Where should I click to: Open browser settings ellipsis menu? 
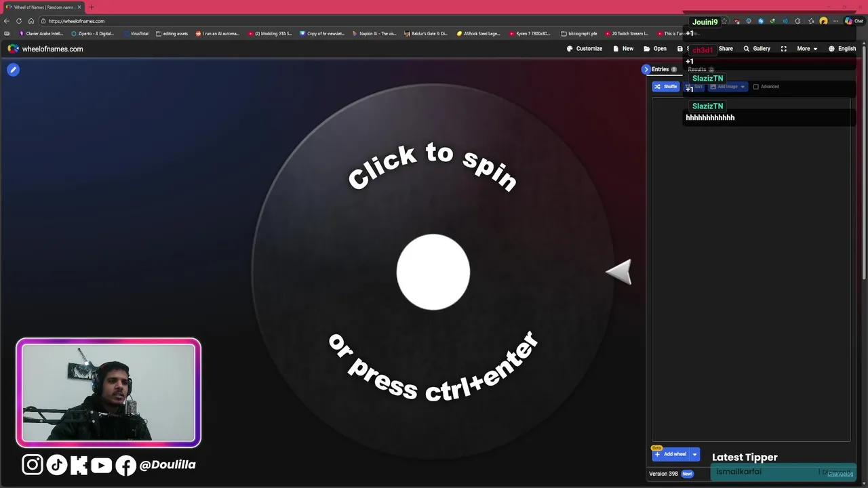click(835, 21)
